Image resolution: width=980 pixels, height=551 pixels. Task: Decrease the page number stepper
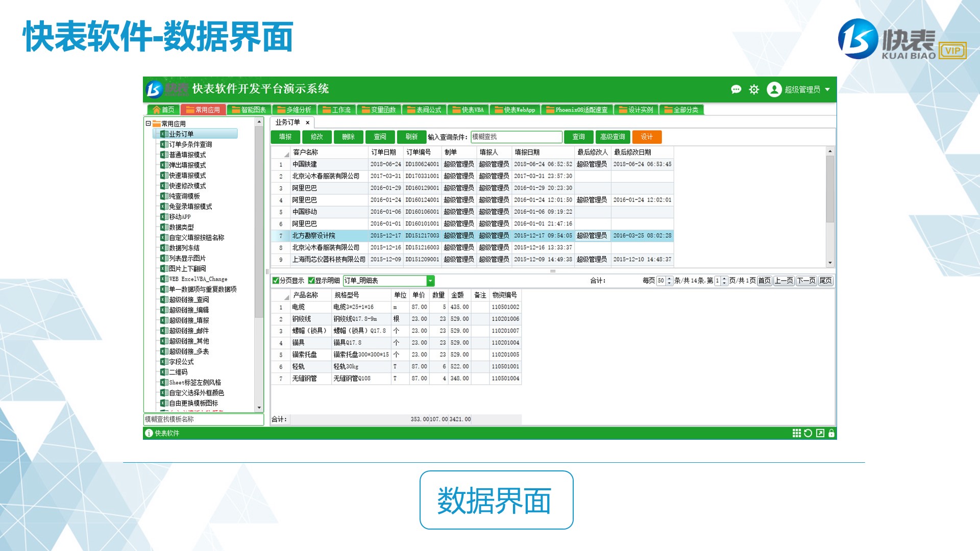tap(724, 283)
